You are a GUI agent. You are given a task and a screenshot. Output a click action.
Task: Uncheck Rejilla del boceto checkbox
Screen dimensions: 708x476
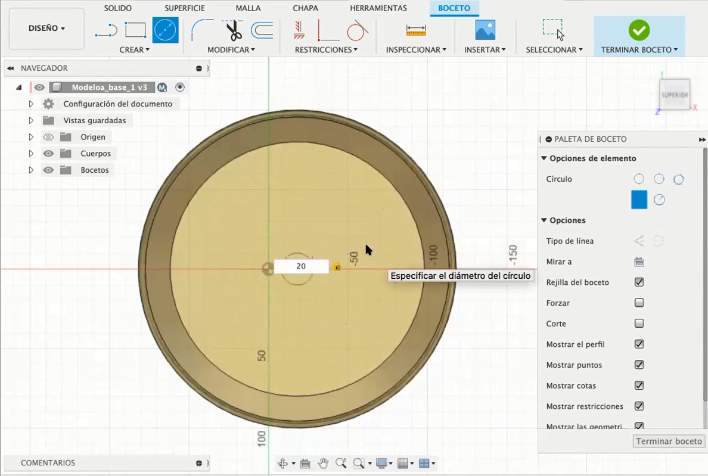[x=639, y=282]
